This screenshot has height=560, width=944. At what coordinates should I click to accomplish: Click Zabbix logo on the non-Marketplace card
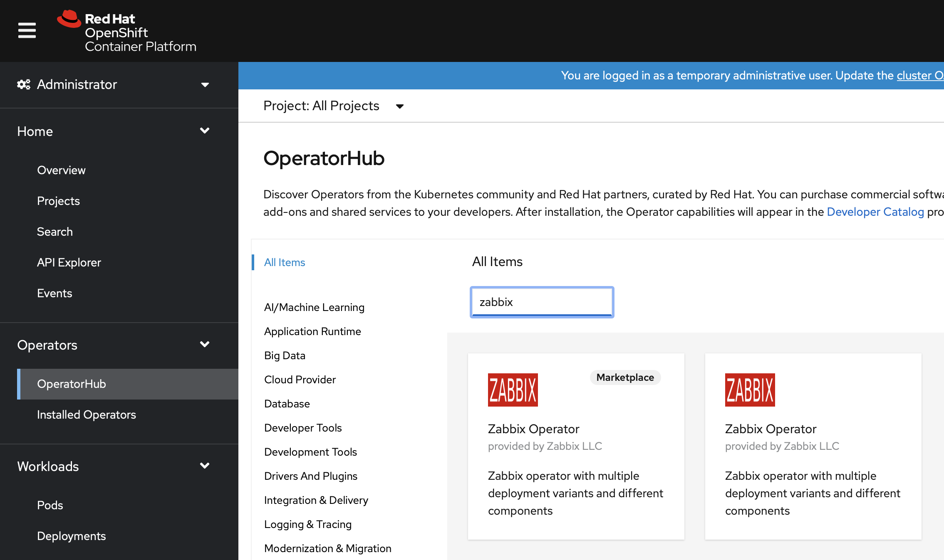click(750, 390)
